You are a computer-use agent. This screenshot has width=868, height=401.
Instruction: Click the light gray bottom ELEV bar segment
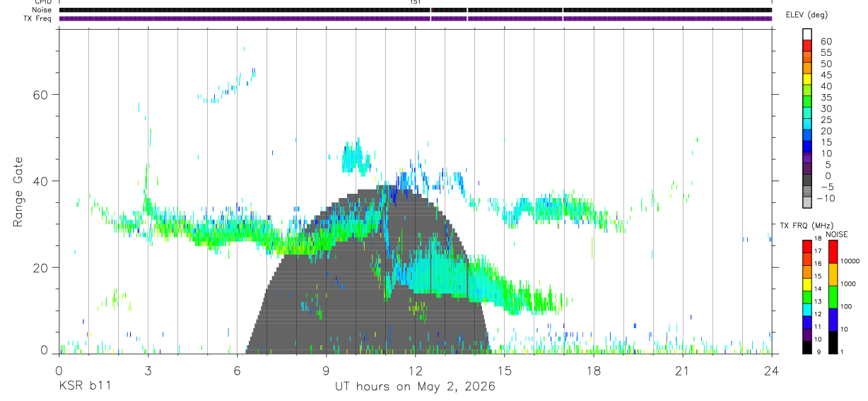pyautogui.click(x=807, y=202)
